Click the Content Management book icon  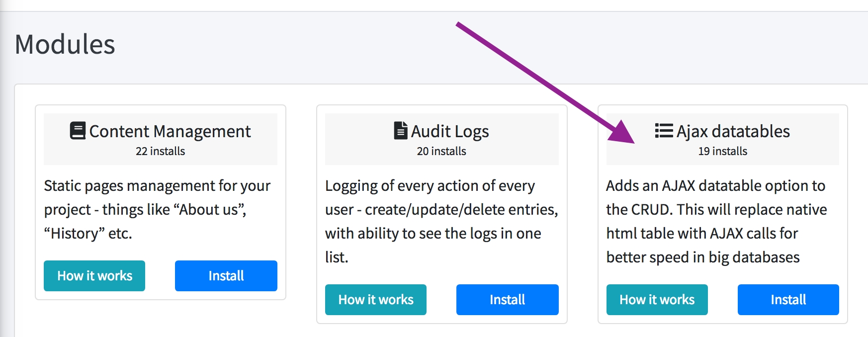click(78, 131)
